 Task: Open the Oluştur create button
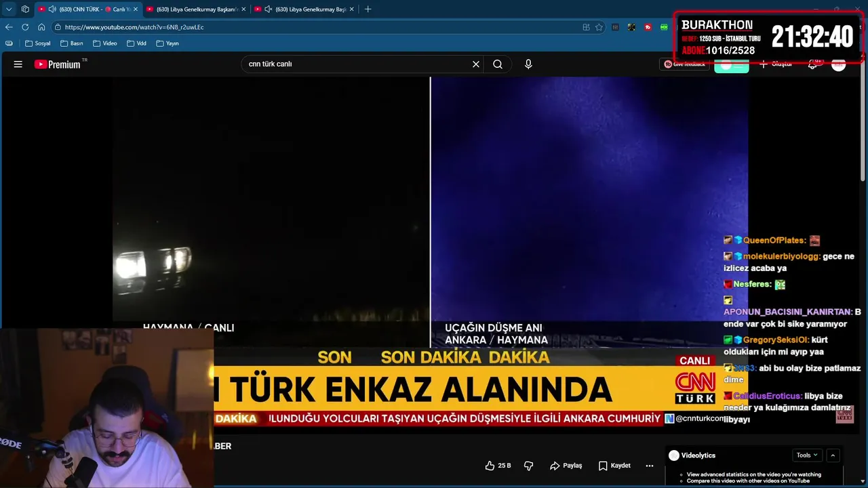coord(776,64)
